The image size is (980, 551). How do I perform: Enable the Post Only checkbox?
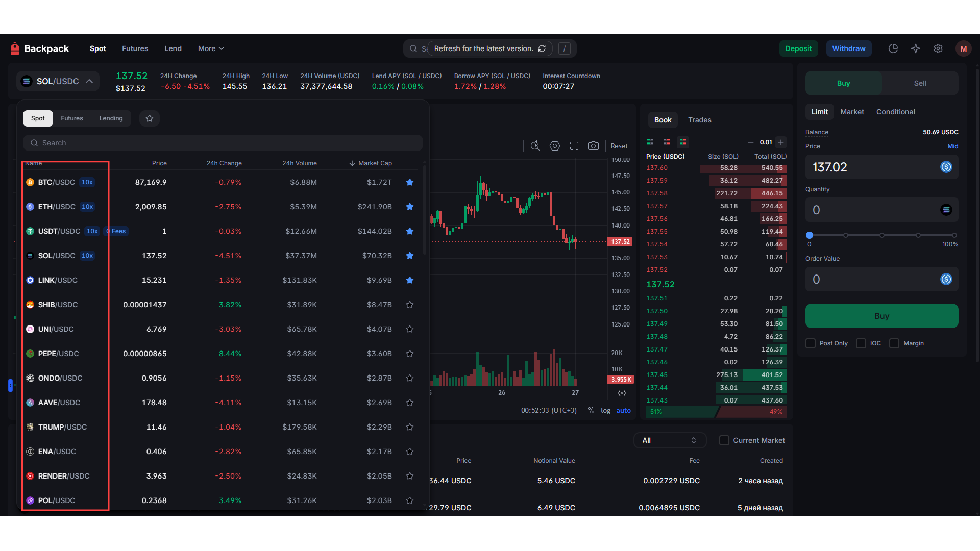[x=810, y=343]
